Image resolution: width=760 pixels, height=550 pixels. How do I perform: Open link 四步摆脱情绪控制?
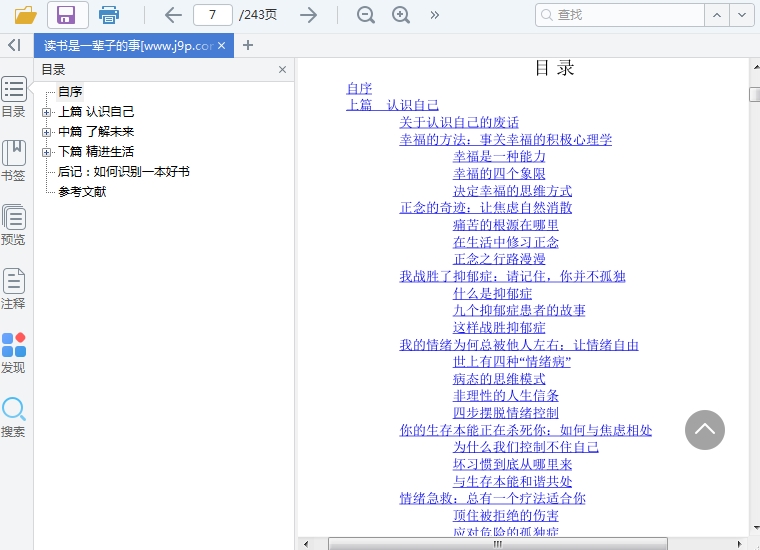click(x=506, y=413)
